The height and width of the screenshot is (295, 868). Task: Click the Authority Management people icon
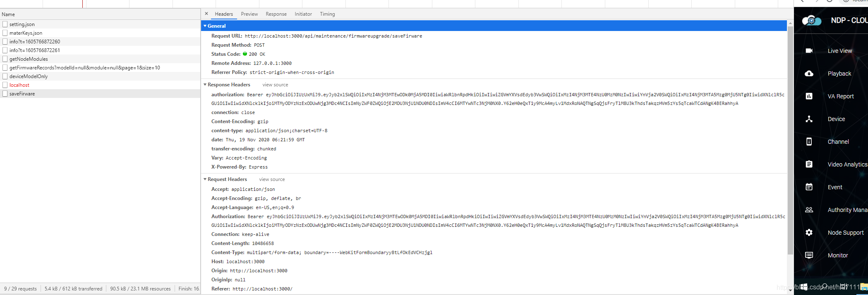pos(809,210)
